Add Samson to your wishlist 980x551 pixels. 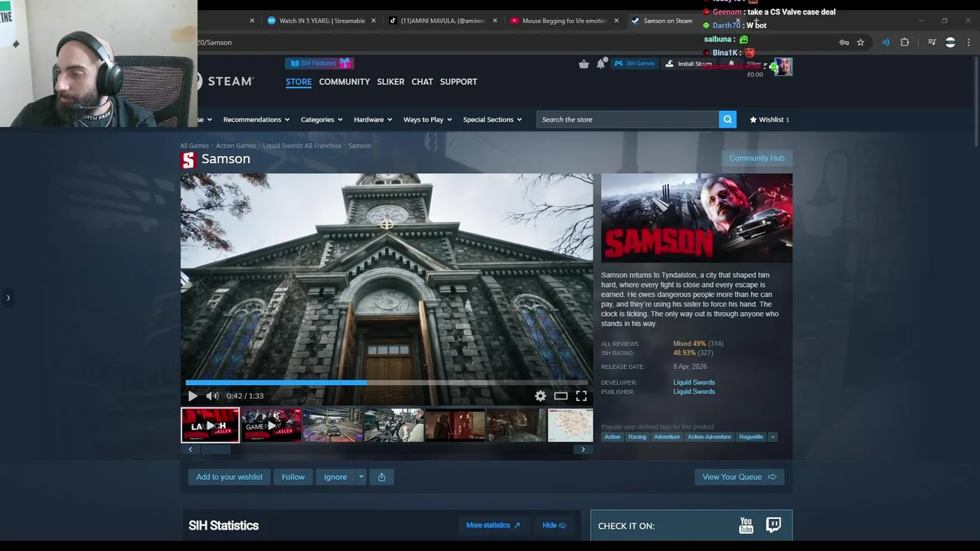pyautogui.click(x=229, y=477)
